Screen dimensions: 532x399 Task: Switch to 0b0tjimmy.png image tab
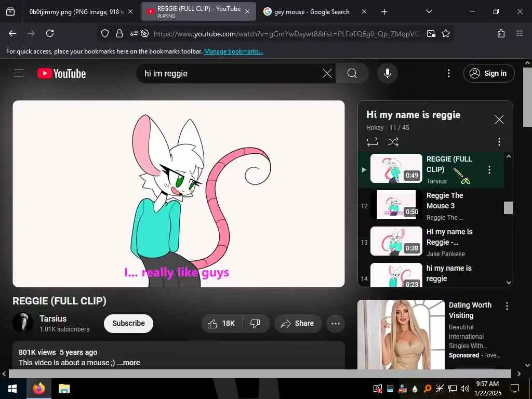(x=79, y=12)
